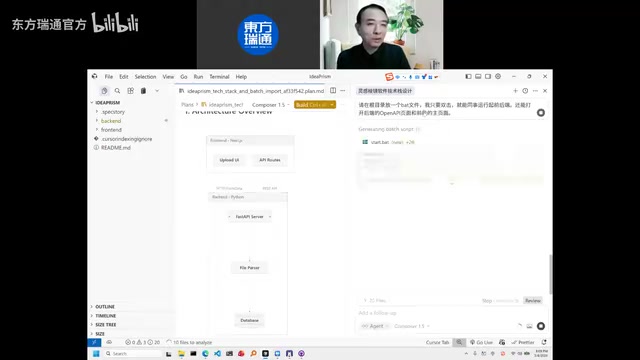Expand the frontend folder
640x360 pixels.
coord(111,130)
